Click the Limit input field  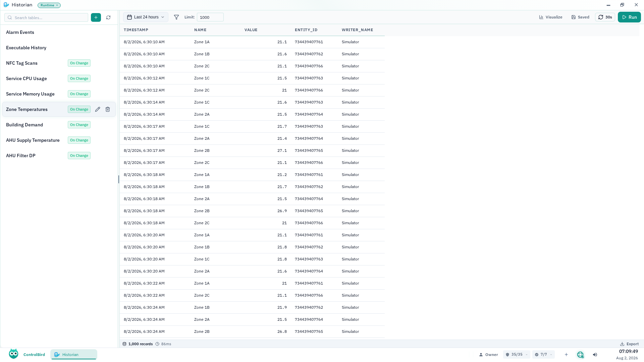click(x=210, y=17)
